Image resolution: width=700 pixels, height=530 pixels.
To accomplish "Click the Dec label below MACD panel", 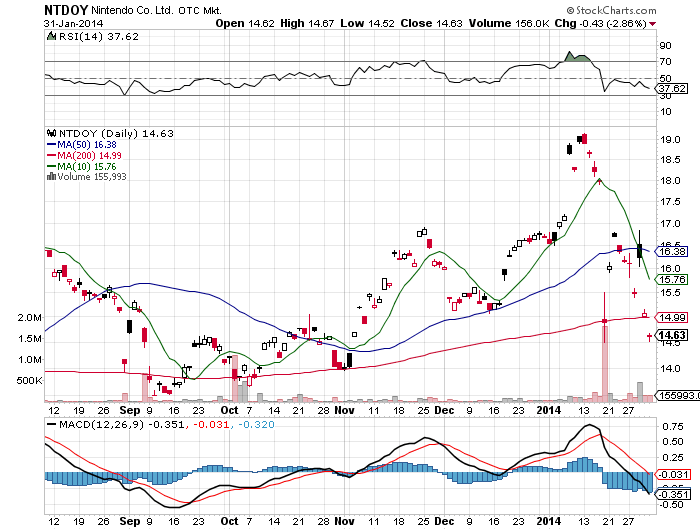I will pos(445,521).
